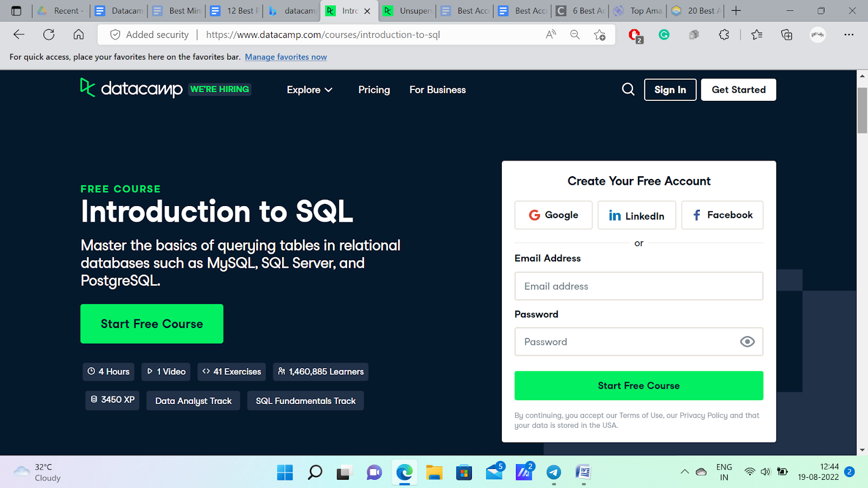Open the Pricing page
This screenshot has height=488, width=868.
pyautogui.click(x=374, y=90)
